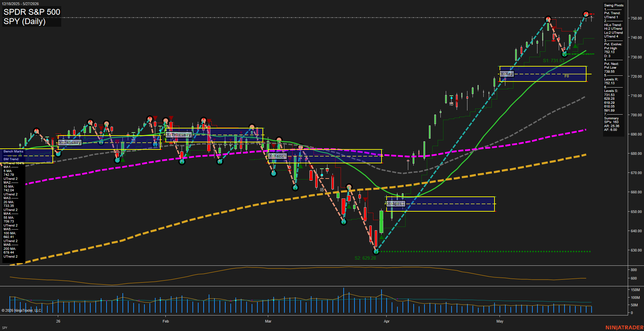Click the Swing Pivots panel heading
The image size is (644, 331).
(x=614, y=5)
